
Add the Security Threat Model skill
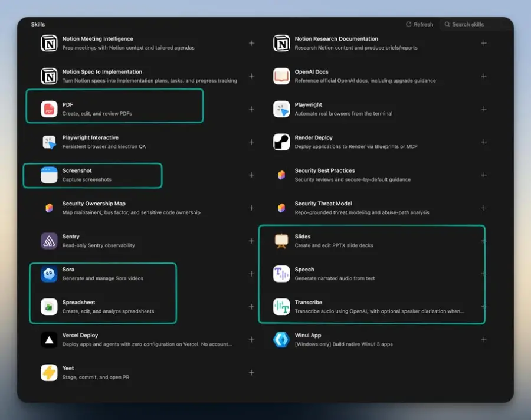[x=484, y=208]
